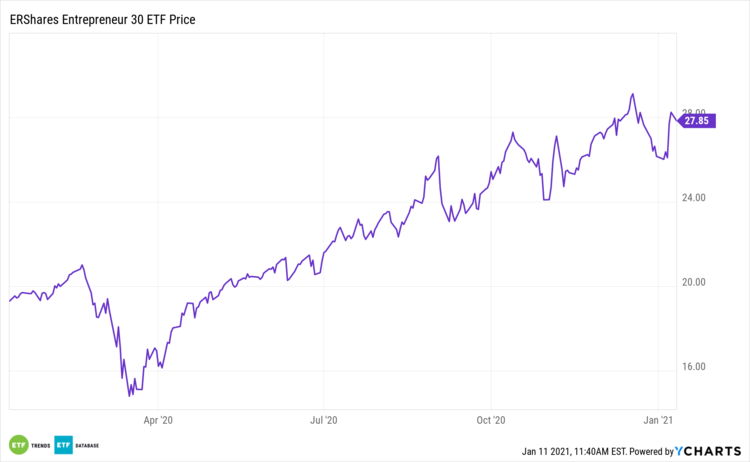
Task: Click the blue ETF Database square logo
Action: [x=63, y=444]
